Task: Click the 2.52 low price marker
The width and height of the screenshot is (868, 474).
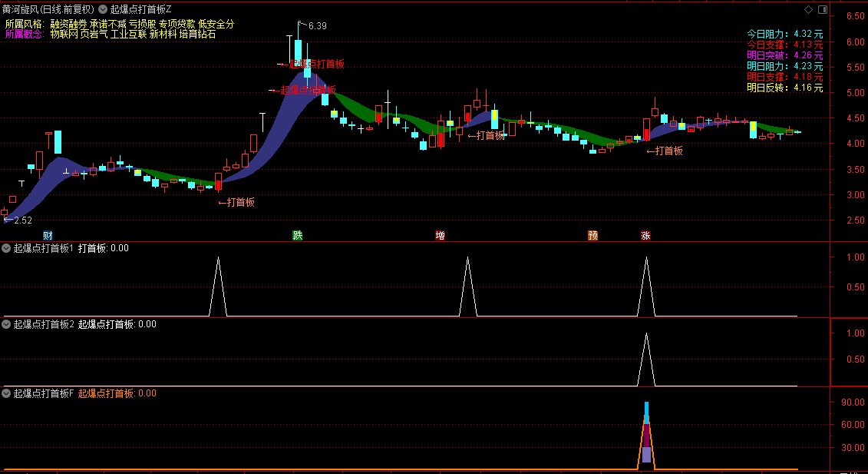Action: pos(23,220)
